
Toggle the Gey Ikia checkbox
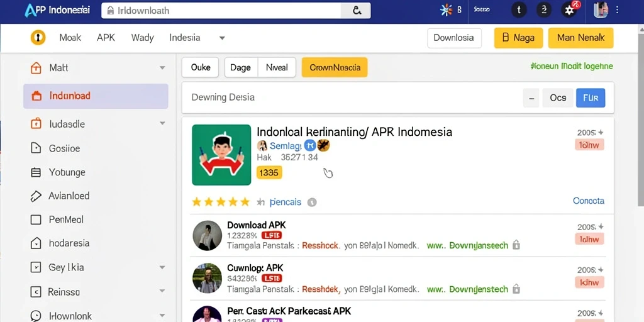tap(36, 268)
